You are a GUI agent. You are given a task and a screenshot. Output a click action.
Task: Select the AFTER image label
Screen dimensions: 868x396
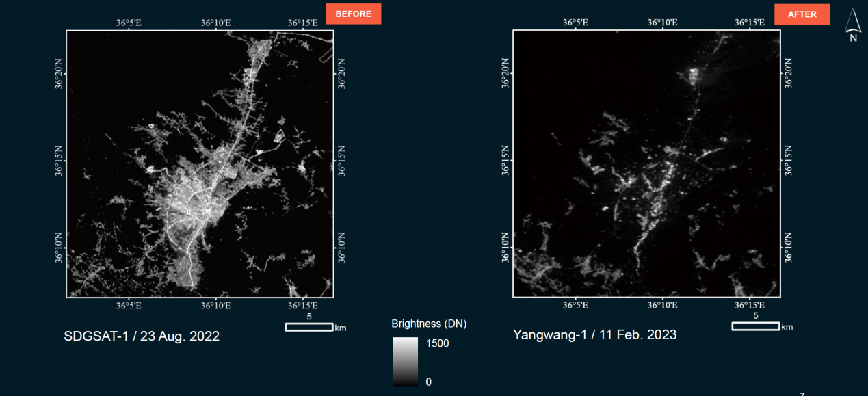pos(802,14)
